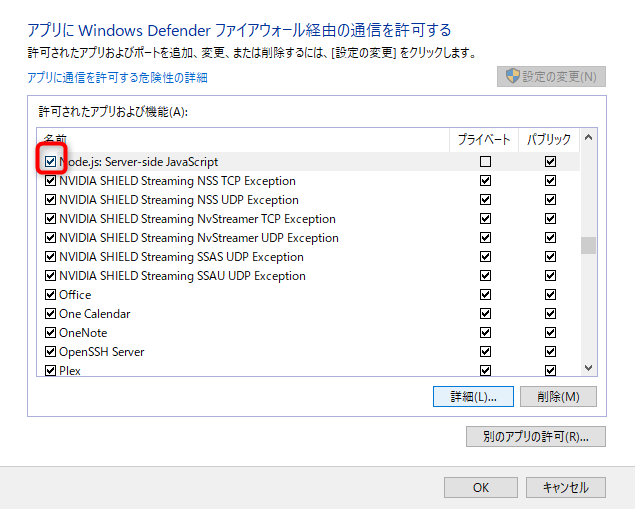Uncheck the Office app checkbox

(50, 295)
